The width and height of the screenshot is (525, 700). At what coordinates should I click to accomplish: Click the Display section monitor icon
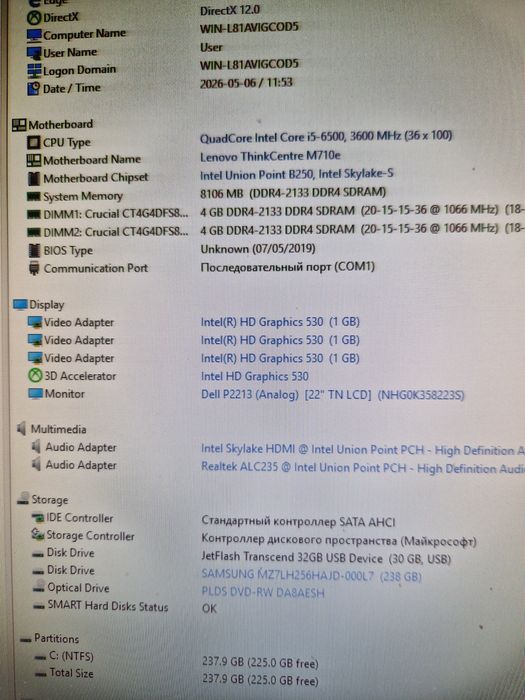[21, 305]
